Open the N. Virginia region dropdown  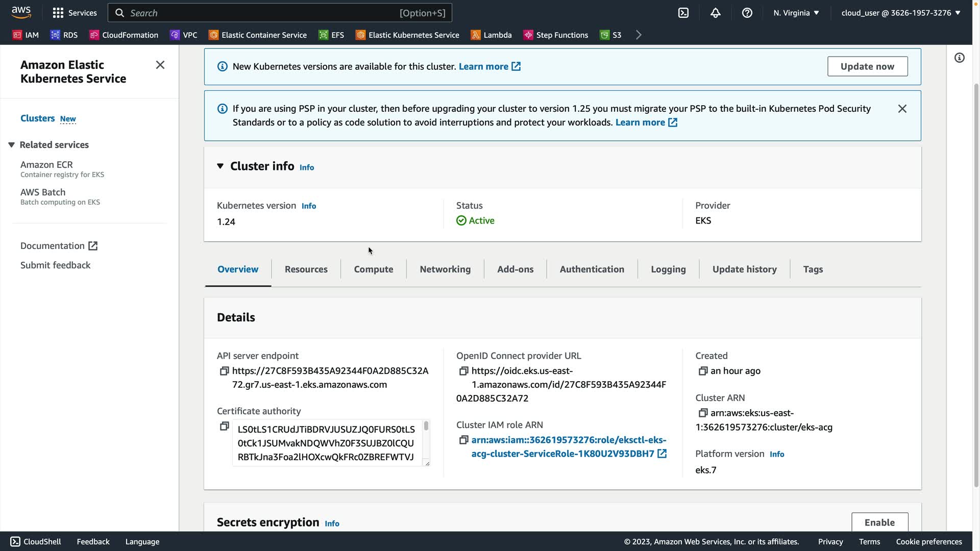coord(796,13)
